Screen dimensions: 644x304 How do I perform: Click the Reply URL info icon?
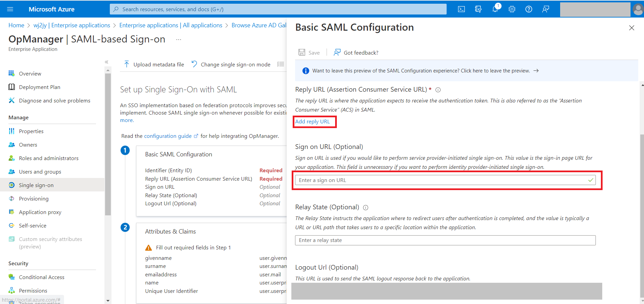[x=438, y=90]
